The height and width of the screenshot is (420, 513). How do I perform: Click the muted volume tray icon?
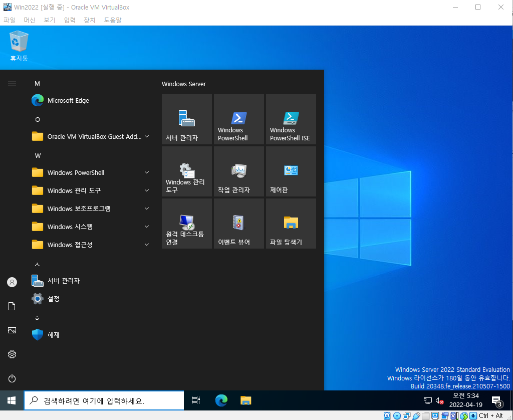(439, 400)
